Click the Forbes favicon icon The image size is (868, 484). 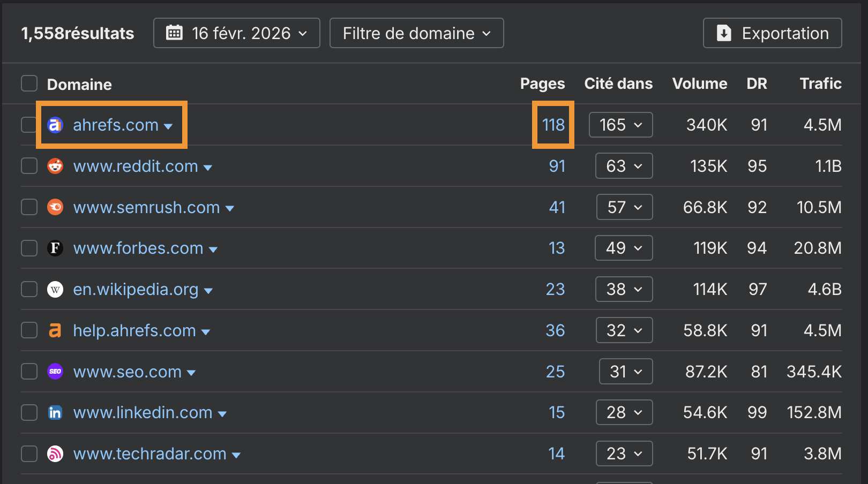(x=55, y=248)
